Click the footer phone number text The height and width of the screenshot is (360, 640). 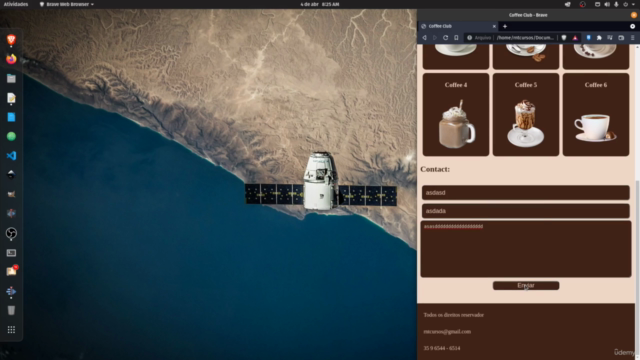(x=442, y=348)
